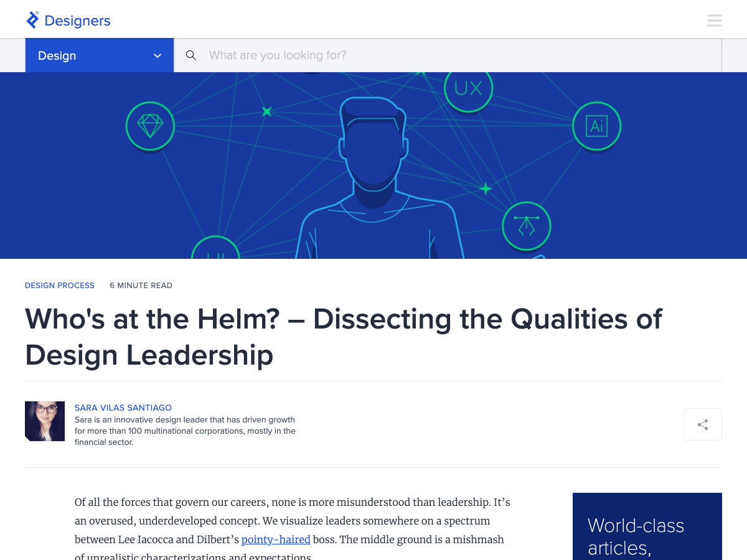Click the 'World-class articles' promo box
This screenshot has width=747, height=560.
coord(647,526)
